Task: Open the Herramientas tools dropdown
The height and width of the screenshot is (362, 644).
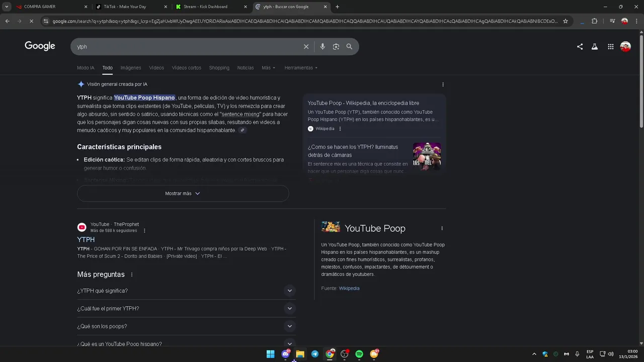Action: coord(301,68)
